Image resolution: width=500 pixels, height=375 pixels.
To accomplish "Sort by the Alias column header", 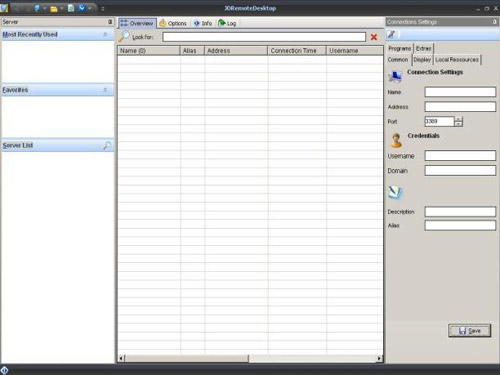I will point(192,51).
